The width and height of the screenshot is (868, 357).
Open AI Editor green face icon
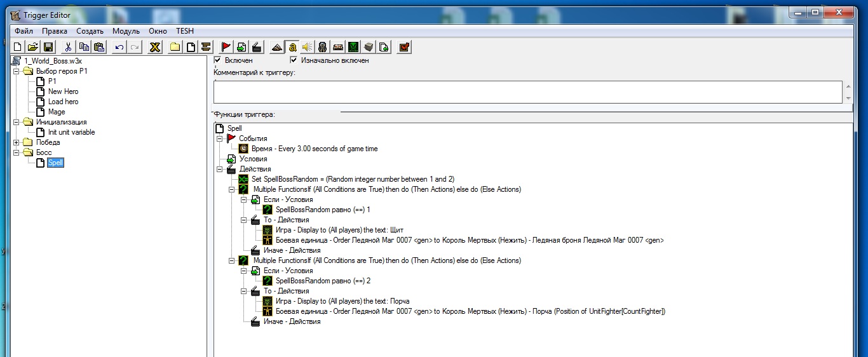353,46
